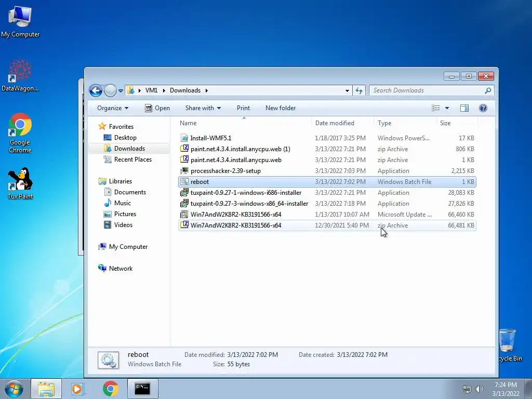Viewport: 532px width, 399px height.
Task: Click Chrome icon in the taskbar
Action: [x=111, y=389]
